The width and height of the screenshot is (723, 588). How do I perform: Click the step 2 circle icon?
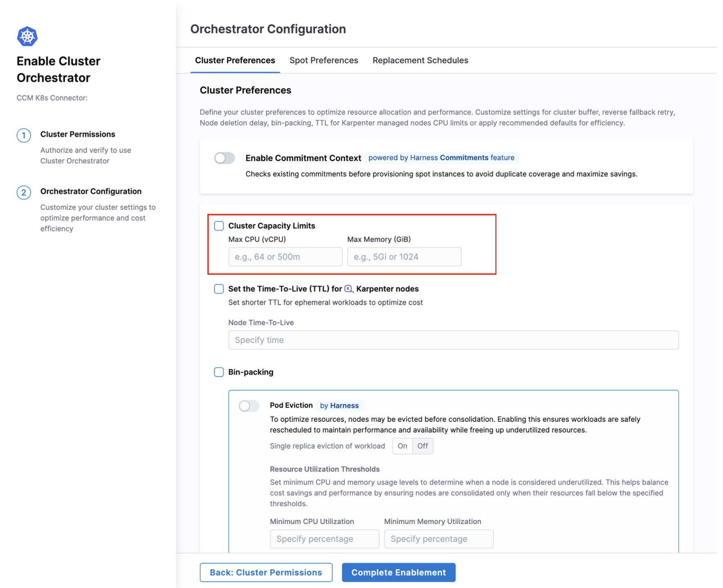(x=24, y=193)
